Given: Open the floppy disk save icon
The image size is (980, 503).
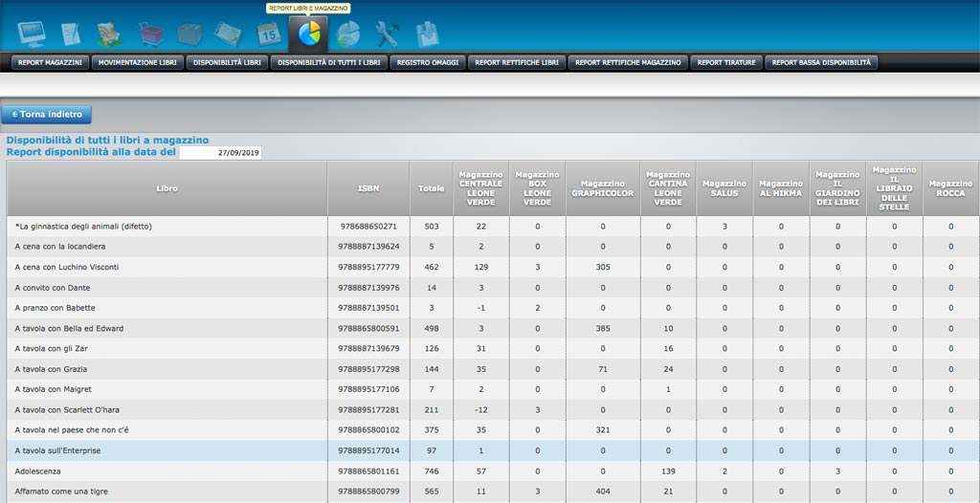Looking at the screenshot, I should [x=428, y=34].
